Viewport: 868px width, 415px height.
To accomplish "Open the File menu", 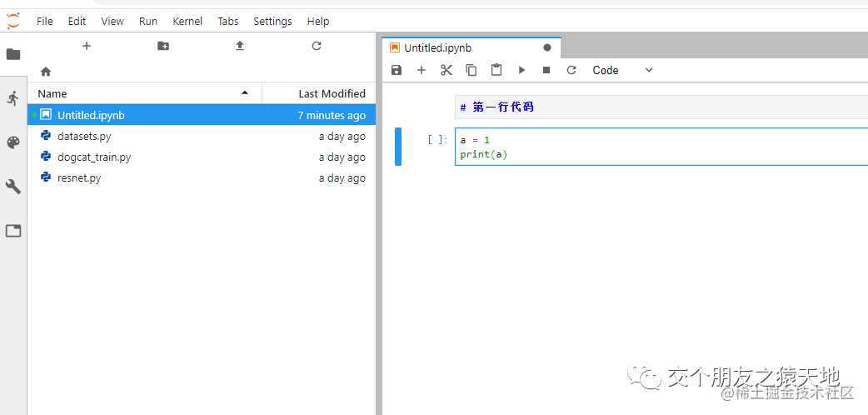I will click(x=45, y=22).
